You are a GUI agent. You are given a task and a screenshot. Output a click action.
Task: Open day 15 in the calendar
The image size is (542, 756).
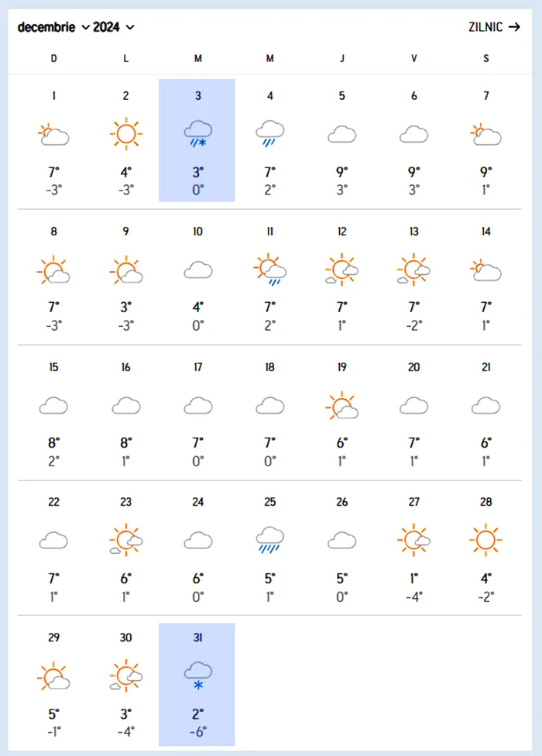53,414
